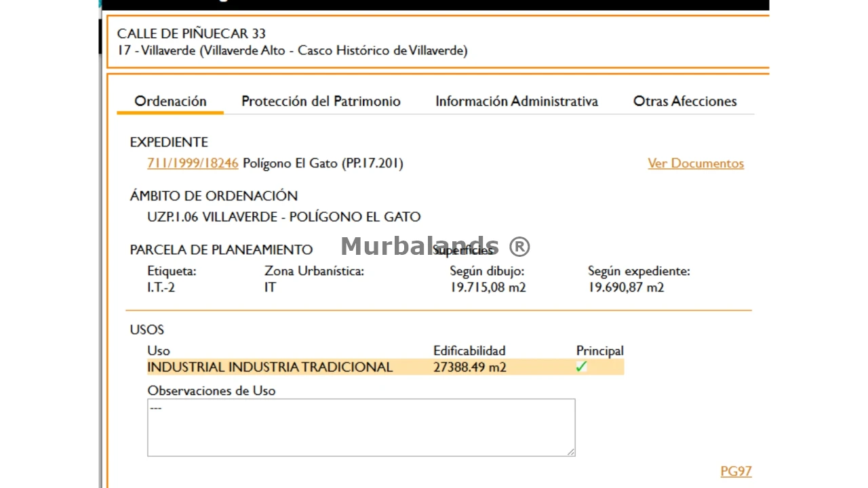Image resolution: width=868 pixels, height=488 pixels.
Task: Select the Información Administrativa tab
Action: pyautogui.click(x=516, y=101)
